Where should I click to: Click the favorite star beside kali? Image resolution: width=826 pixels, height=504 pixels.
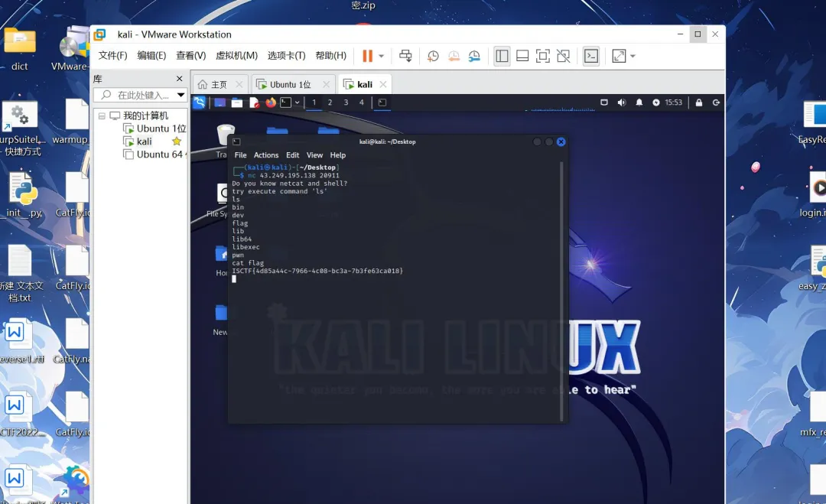coord(177,141)
